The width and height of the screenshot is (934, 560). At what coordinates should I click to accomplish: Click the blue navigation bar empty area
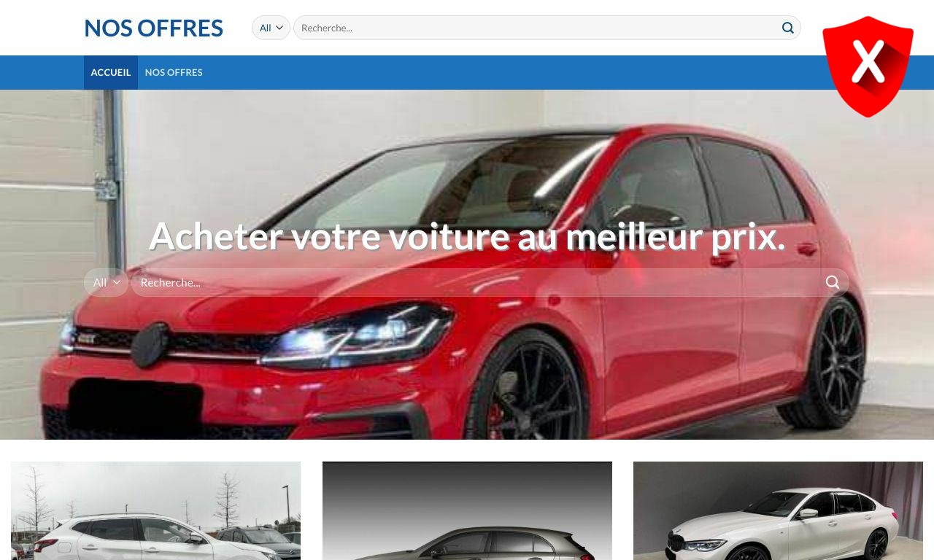(511, 72)
